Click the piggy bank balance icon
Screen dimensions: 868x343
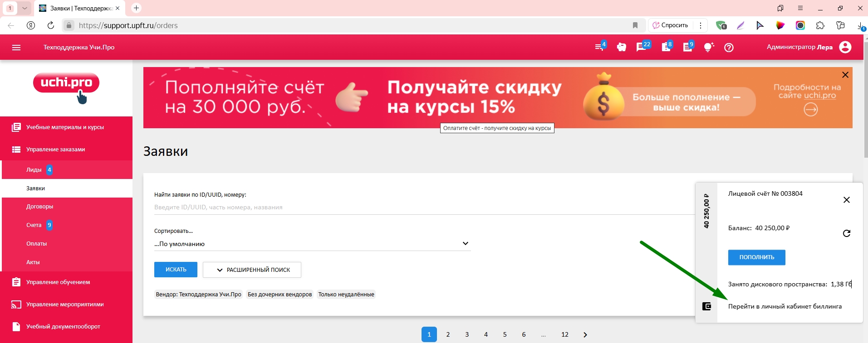[622, 47]
